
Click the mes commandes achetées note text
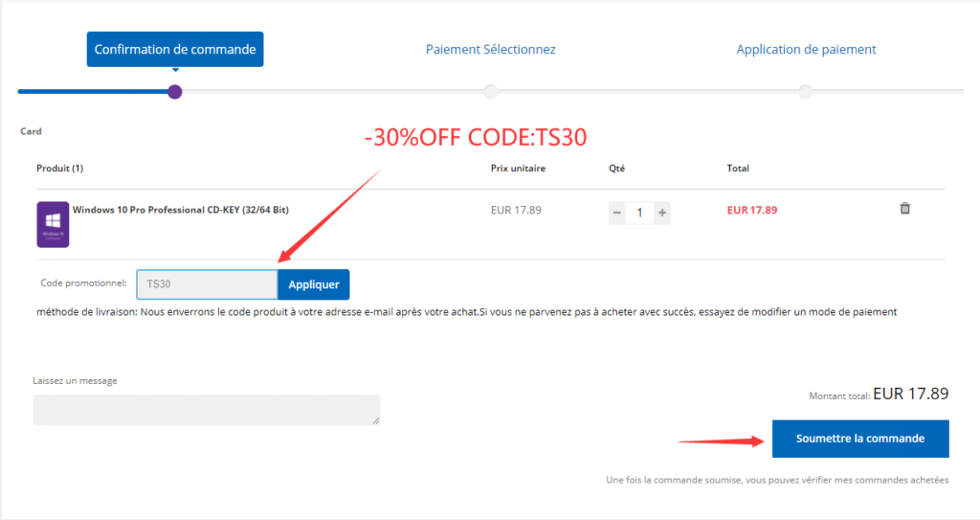[x=777, y=480]
